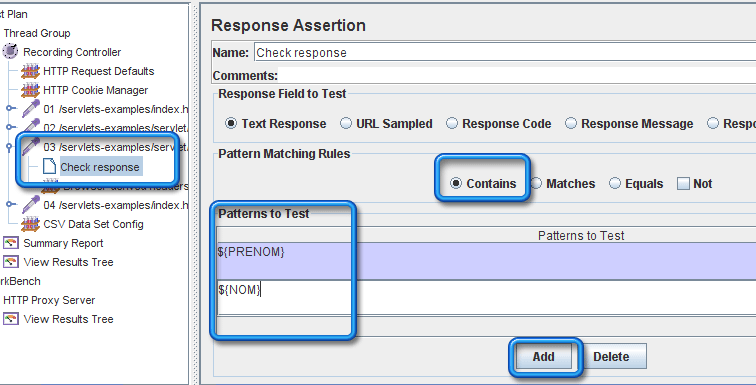Expand the 02 /servlets-examples/servlet node handle
Image resolution: width=756 pixels, height=385 pixels.
tap(10, 128)
